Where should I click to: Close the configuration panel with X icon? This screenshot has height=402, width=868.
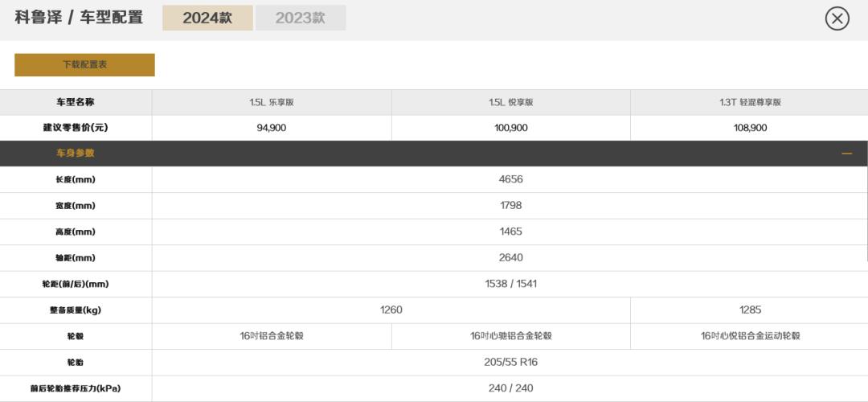[837, 18]
